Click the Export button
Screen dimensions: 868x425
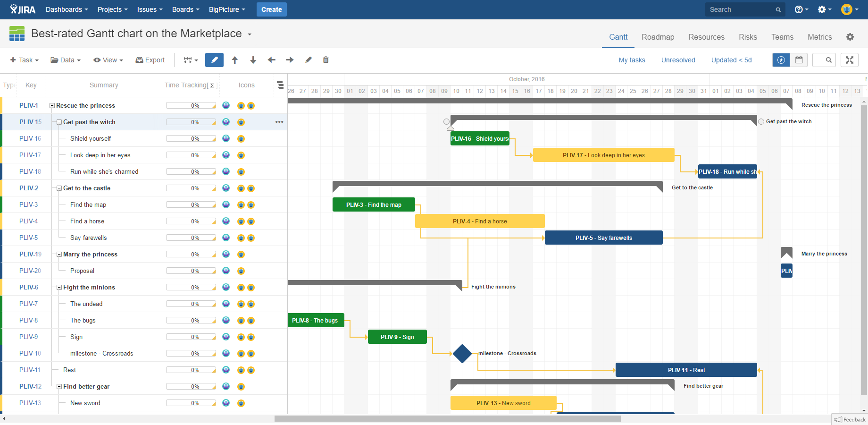point(150,60)
